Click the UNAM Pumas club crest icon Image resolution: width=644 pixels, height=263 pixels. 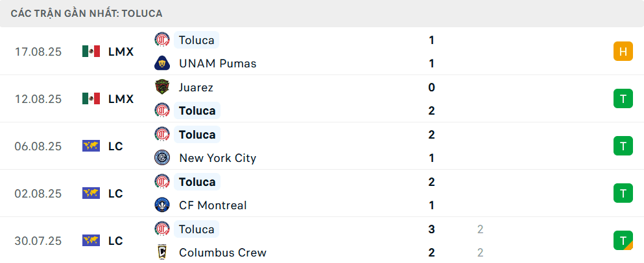162,63
